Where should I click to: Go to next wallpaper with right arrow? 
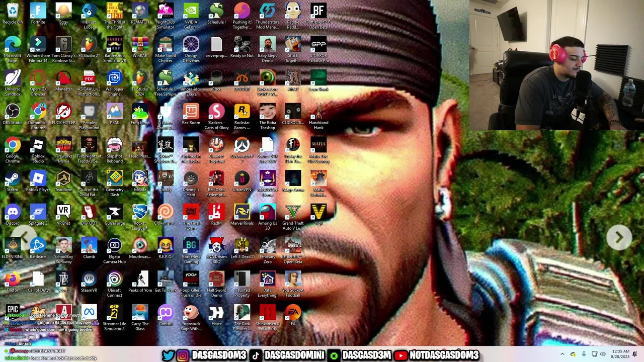[619, 237]
